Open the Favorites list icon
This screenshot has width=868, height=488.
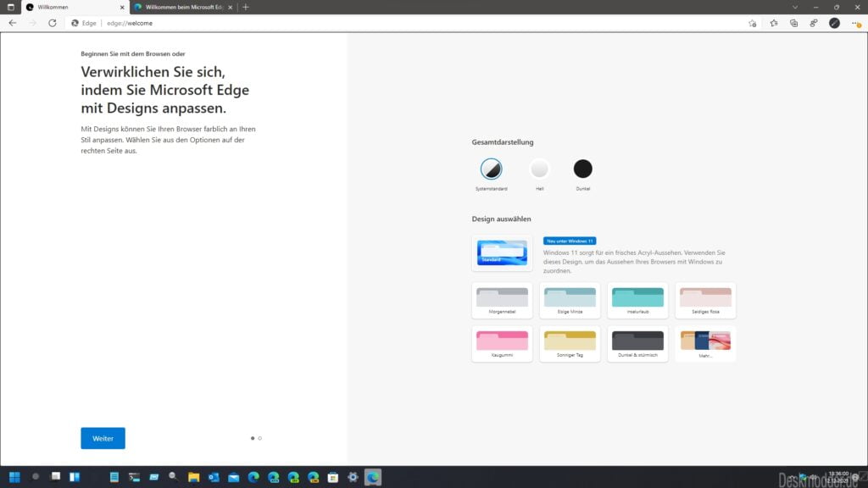click(773, 23)
